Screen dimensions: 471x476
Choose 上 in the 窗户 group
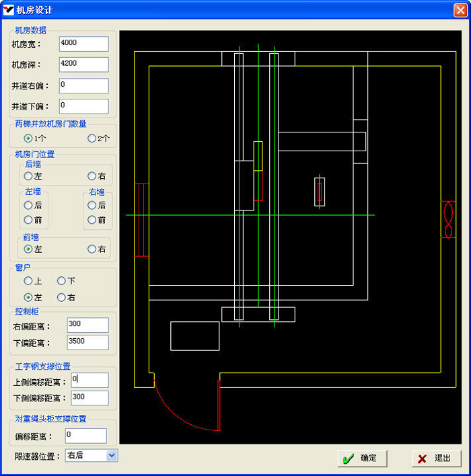point(28,281)
